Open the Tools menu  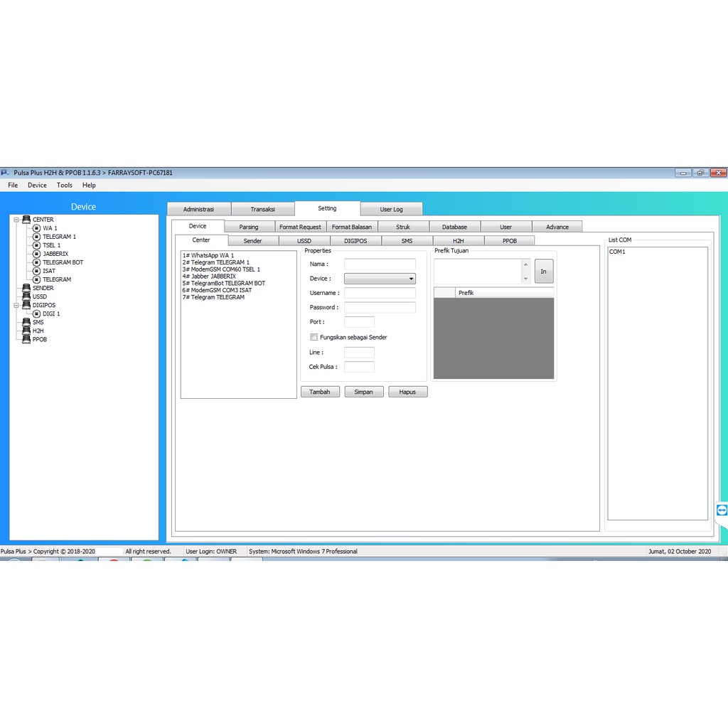(x=65, y=185)
